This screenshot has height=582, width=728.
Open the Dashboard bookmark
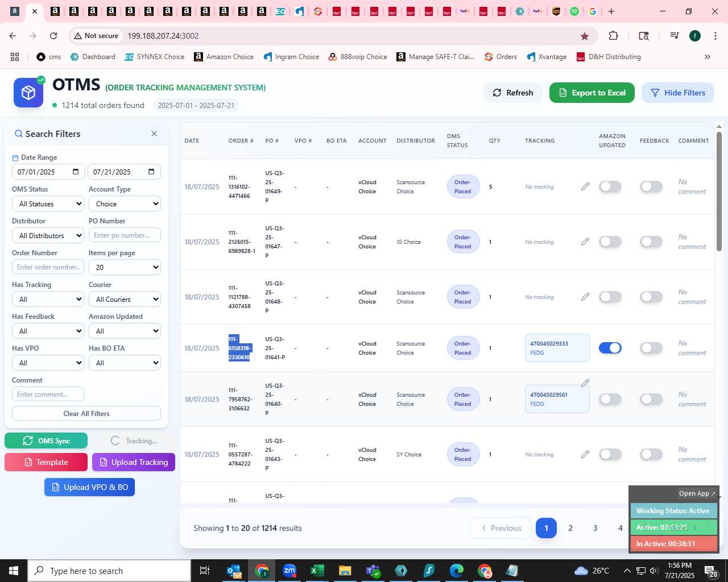[93, 57]
